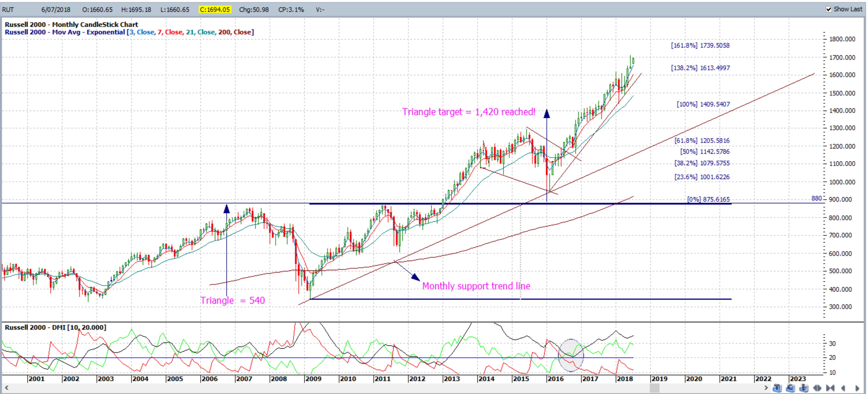This screenshot has height=394, width=868.
Task: Click the [0%] 875.6165 Fibonacci label
Action: pos(708,199)
